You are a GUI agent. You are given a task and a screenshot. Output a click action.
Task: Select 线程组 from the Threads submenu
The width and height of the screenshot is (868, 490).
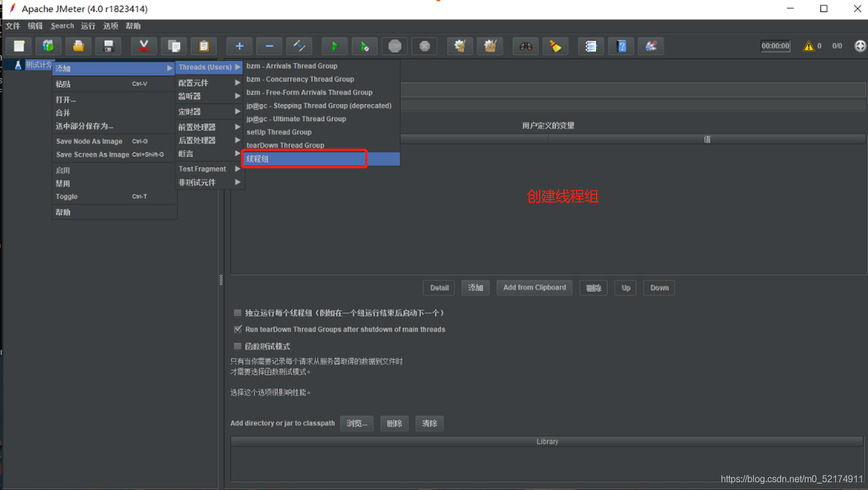click(x=321, y=159)
